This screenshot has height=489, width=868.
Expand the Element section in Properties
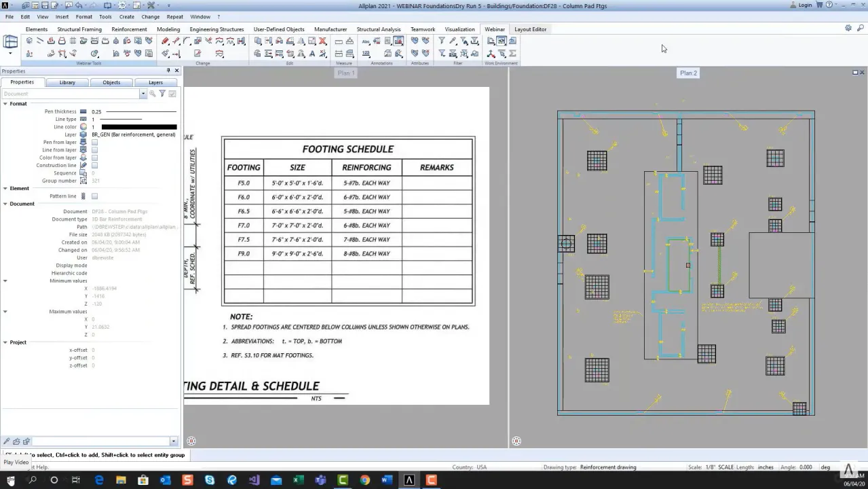point(5,188)
